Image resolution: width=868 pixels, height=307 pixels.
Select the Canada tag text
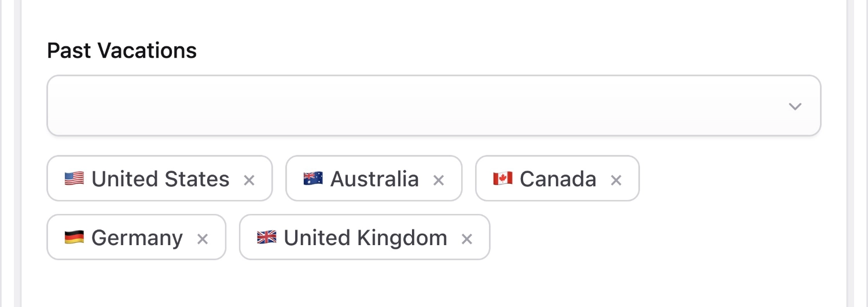point(558,179)
